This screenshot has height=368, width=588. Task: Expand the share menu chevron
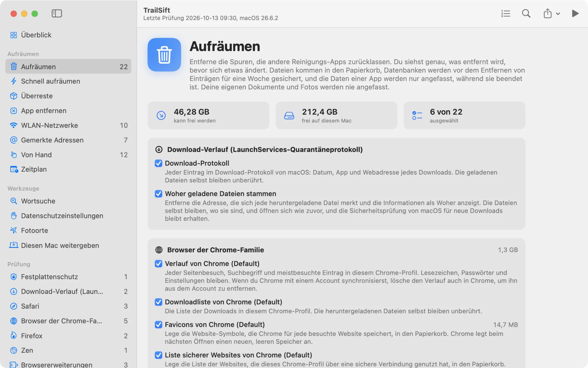[x=558, y=14]
